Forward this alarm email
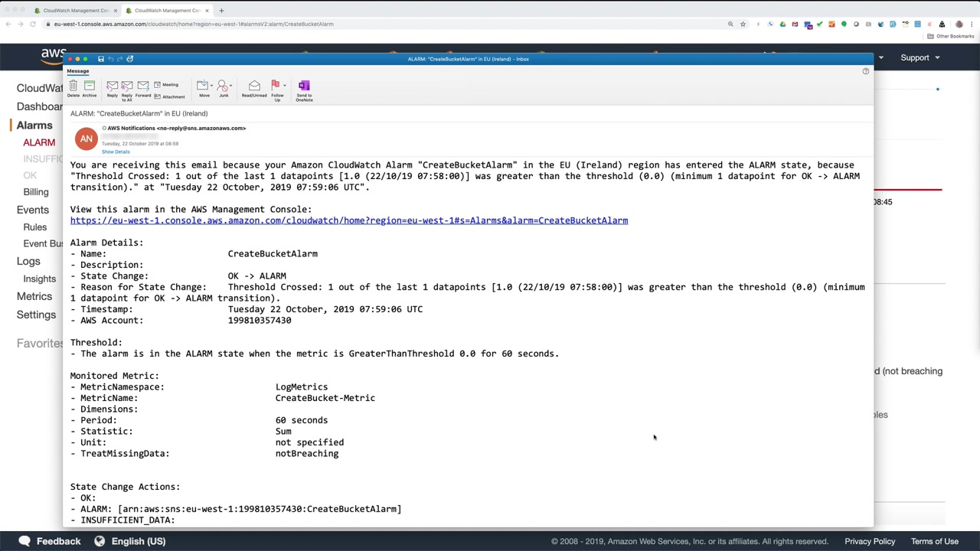This screenshot has width=980, height=551. (x=143, y=89)
